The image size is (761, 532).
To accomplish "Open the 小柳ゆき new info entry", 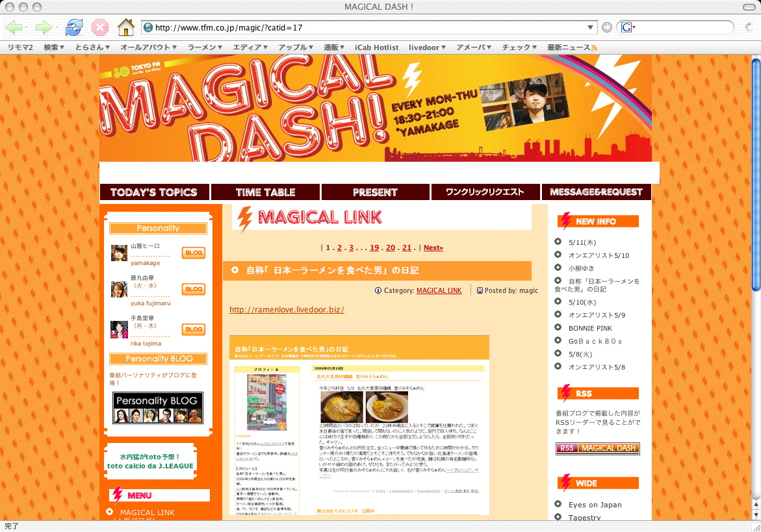I will 582,268.
